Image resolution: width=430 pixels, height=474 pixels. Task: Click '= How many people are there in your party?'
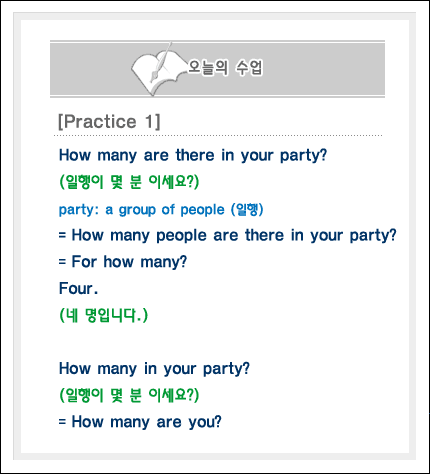[x=228, y=235]
